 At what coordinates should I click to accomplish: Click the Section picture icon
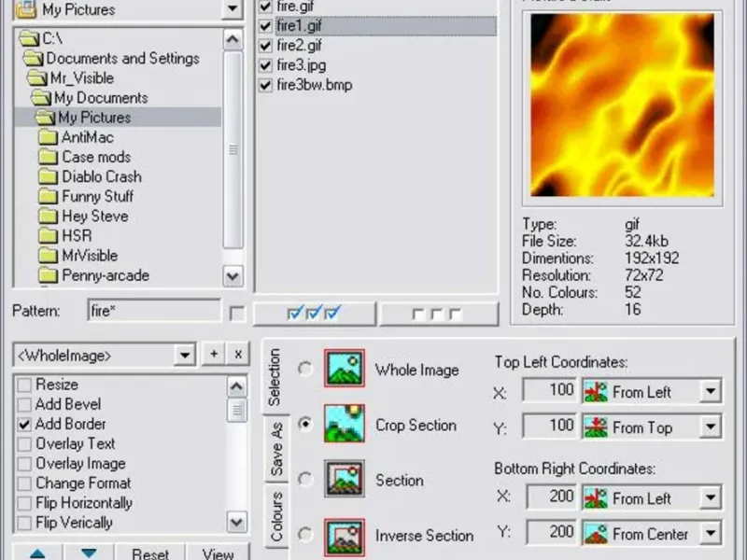pos(344,479)
